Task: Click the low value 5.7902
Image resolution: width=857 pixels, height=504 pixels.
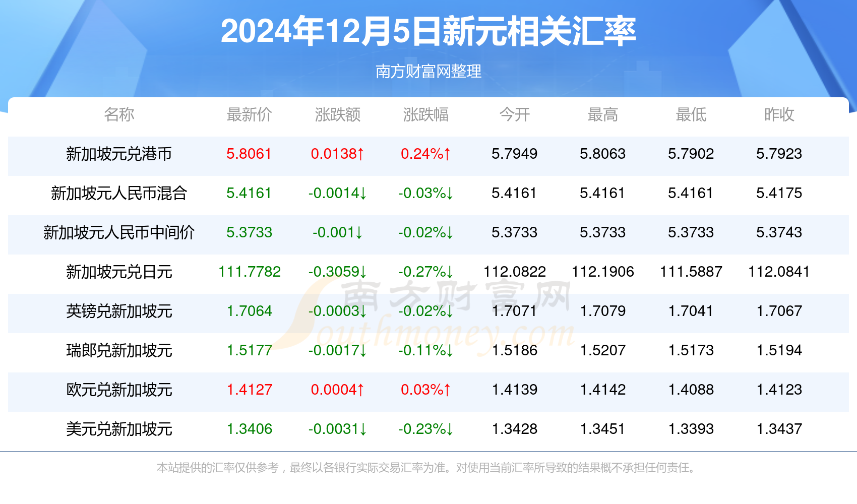Action: coord(691,154)
